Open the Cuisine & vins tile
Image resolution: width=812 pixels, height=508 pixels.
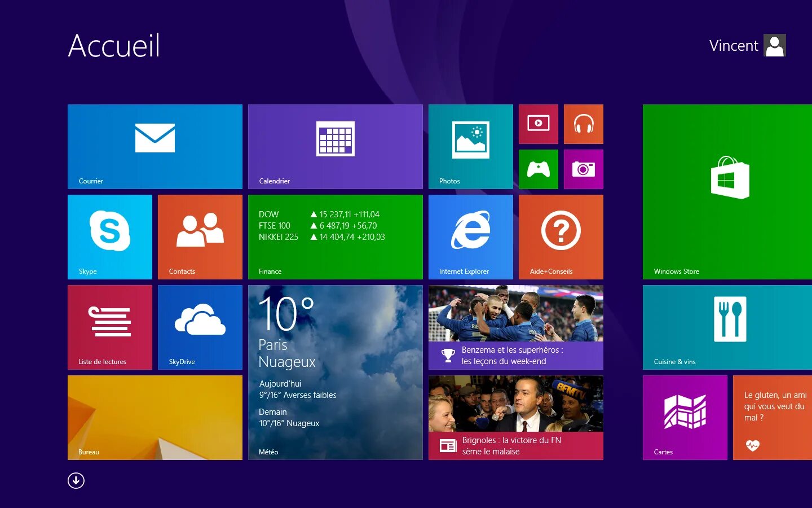(727, 327)
